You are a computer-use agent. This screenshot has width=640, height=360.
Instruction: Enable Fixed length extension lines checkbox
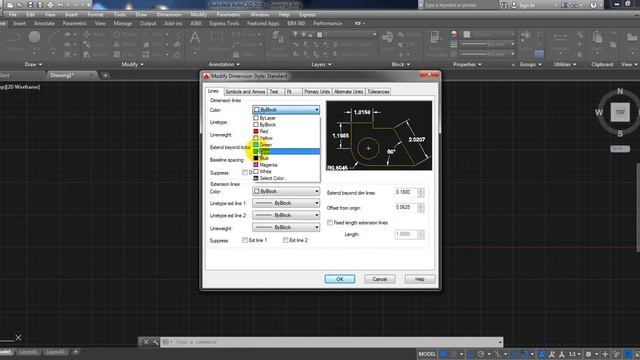click(x=330, y=222)
